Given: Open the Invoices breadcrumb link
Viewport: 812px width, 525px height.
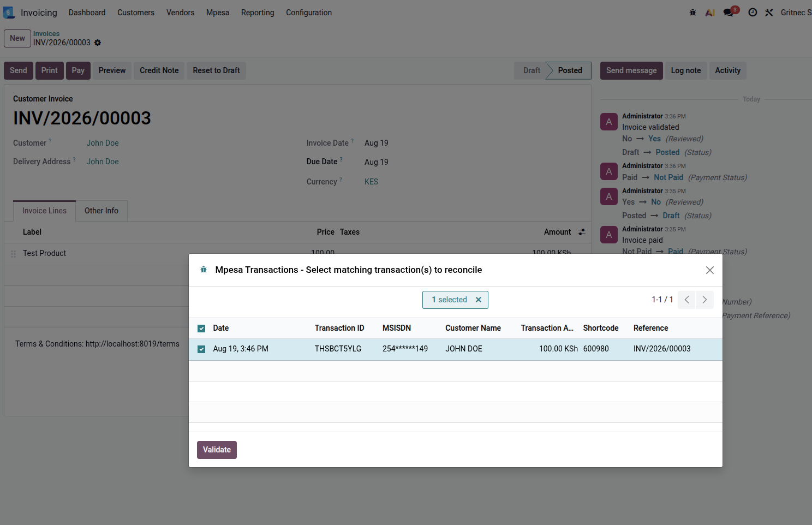Looking at the screenshot, I should pyautogui.click(x=46, y=34).
